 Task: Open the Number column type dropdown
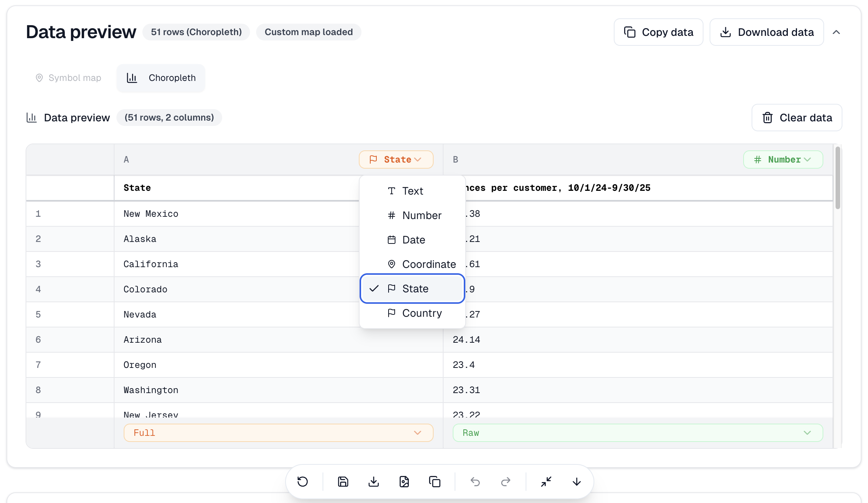783,160
